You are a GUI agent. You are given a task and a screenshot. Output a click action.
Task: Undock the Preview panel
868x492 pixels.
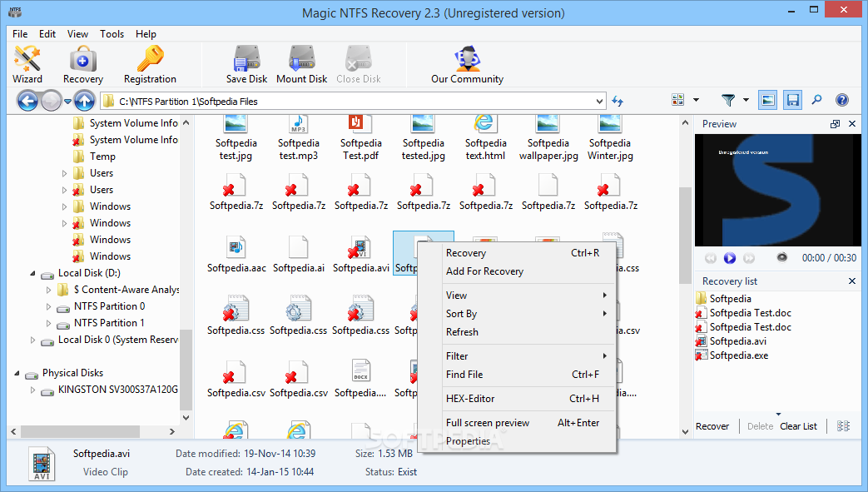[835, 124]
